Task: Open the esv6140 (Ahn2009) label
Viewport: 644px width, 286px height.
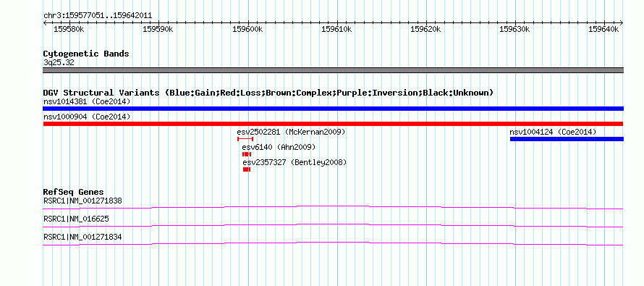Action: (279, 147)
